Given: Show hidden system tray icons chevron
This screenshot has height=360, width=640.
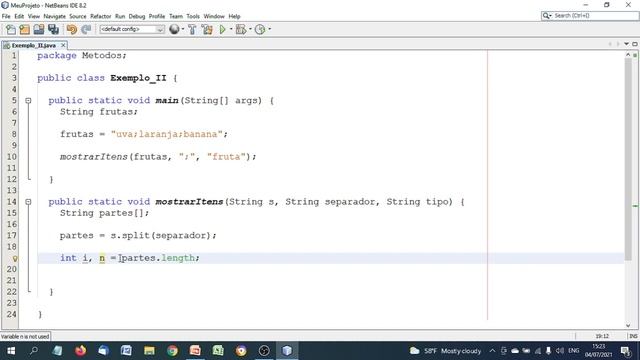Looking at the screenshot, I should click(492, 351).
